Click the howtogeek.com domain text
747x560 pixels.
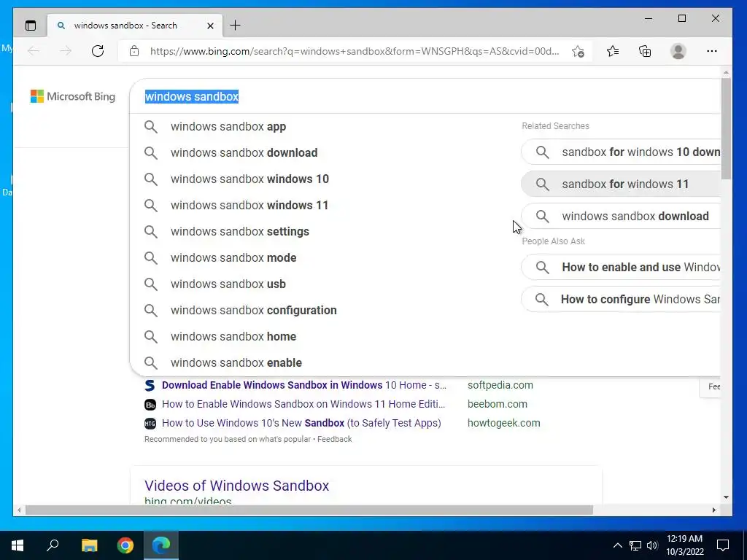click(x=504, y=423)
